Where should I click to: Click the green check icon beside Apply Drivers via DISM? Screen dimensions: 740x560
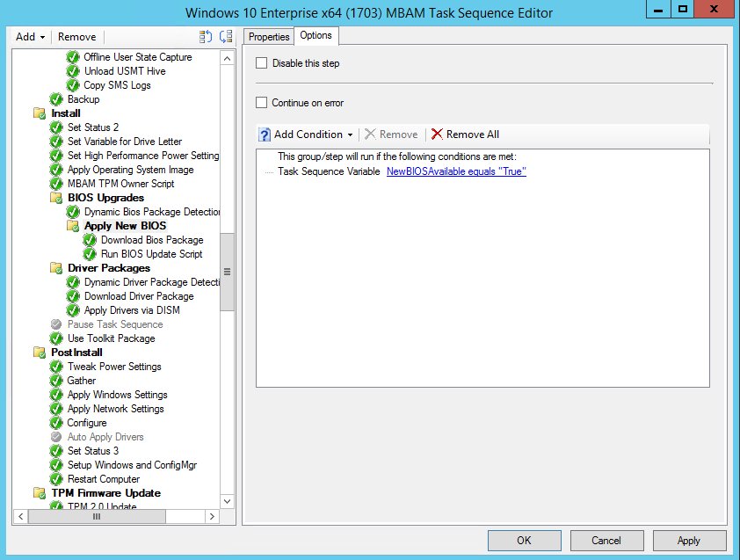coord(73,310)
